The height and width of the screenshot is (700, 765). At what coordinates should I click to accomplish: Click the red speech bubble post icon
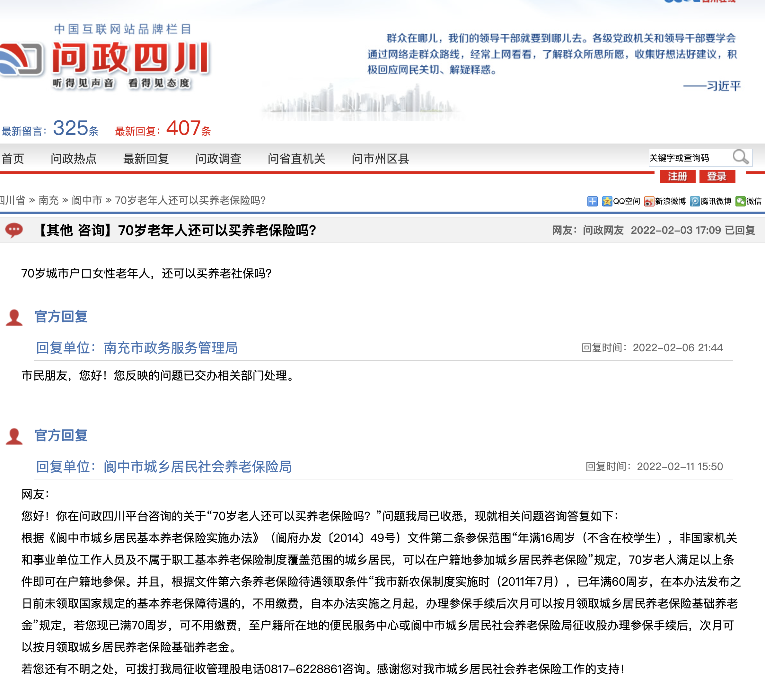[14, 230]
